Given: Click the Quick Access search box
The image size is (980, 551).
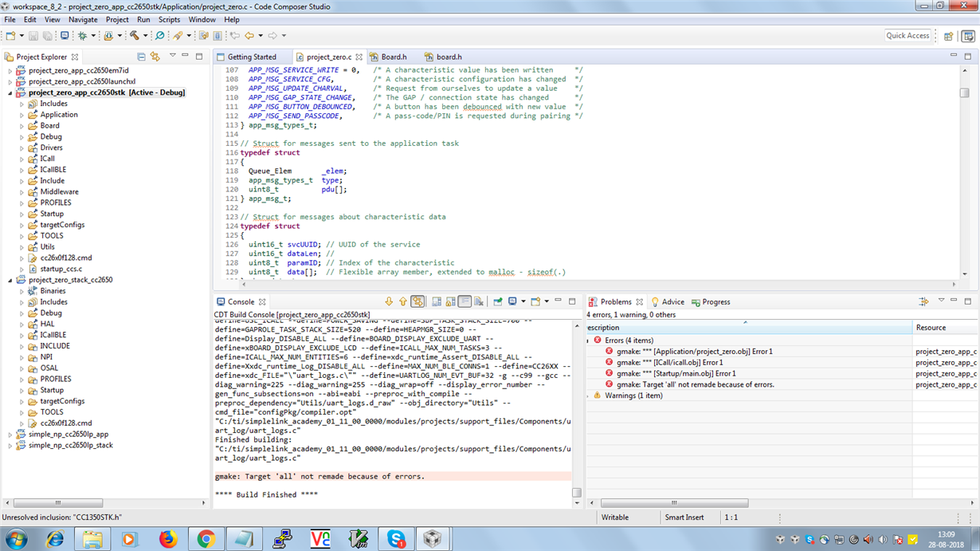Looking at the screenshot, I should (907, 35).
